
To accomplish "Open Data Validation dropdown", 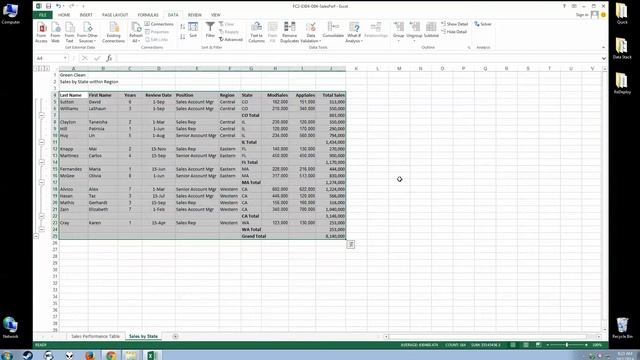I will (x=311, y=32).
